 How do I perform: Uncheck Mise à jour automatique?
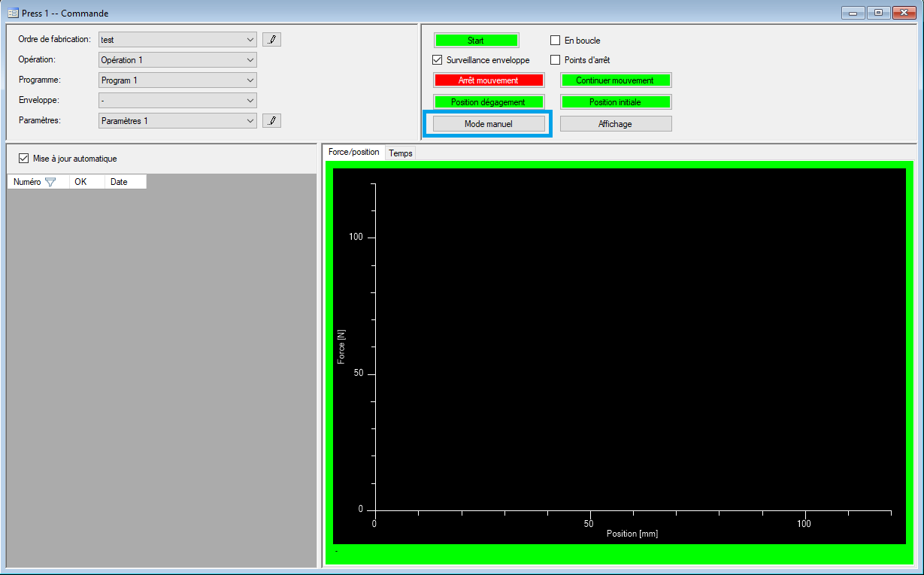tap(23, 159)
